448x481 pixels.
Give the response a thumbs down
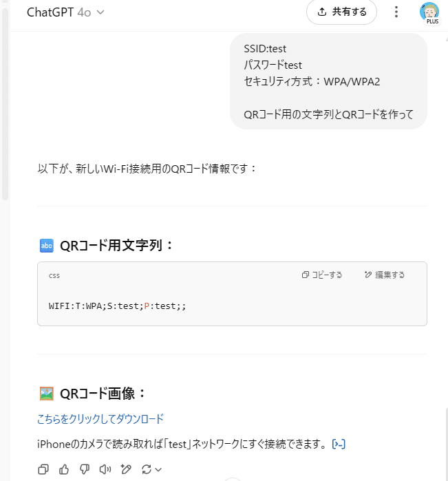85,469
